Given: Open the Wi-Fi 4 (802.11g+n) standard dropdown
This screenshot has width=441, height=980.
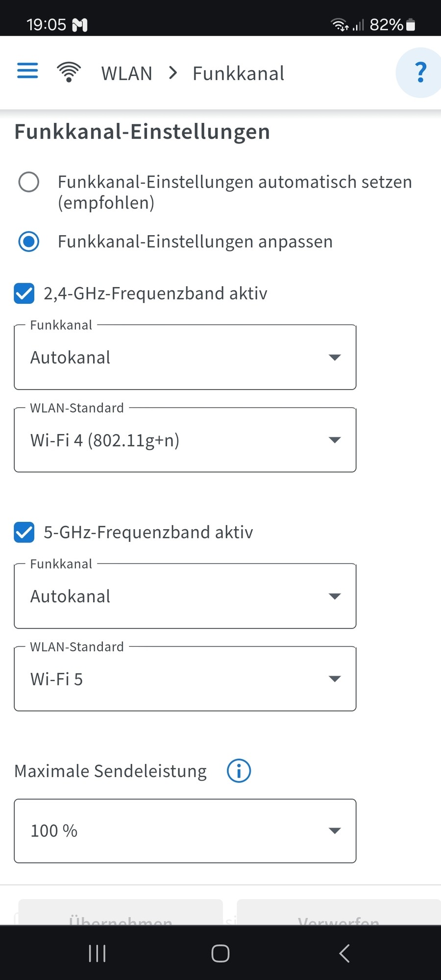Looking at the screenshot, I should [185, 440].
